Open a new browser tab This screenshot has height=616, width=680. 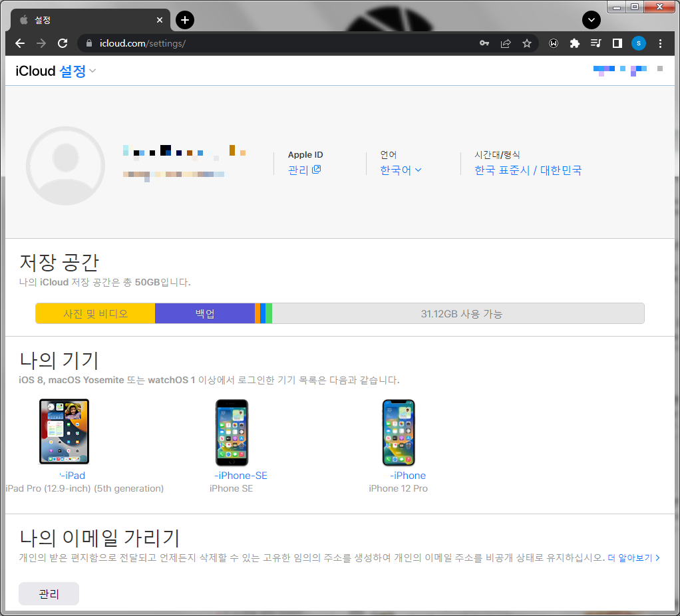tap(185, 20)
